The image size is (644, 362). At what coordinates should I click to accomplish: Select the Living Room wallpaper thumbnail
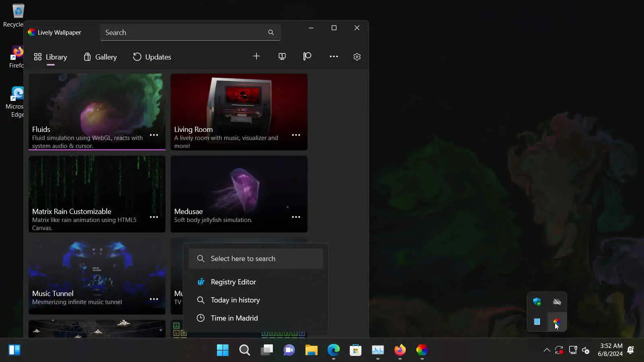pyautogui.click(x=239, y=112)
